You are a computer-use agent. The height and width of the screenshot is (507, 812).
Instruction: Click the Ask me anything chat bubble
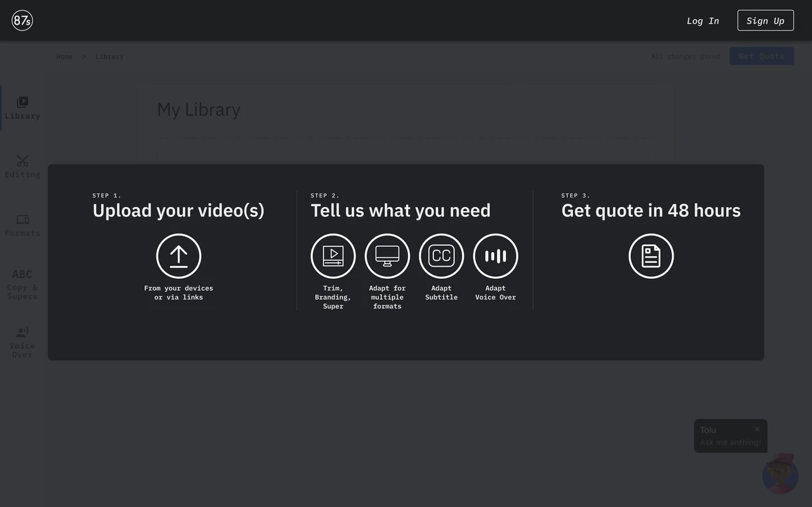[729, 442]
